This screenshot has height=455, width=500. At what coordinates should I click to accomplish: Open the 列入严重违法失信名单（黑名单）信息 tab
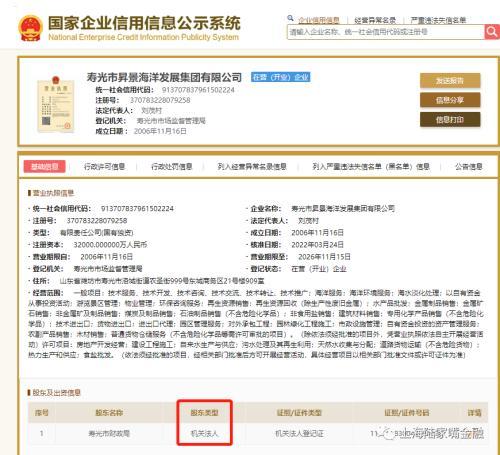coord(371,166)
